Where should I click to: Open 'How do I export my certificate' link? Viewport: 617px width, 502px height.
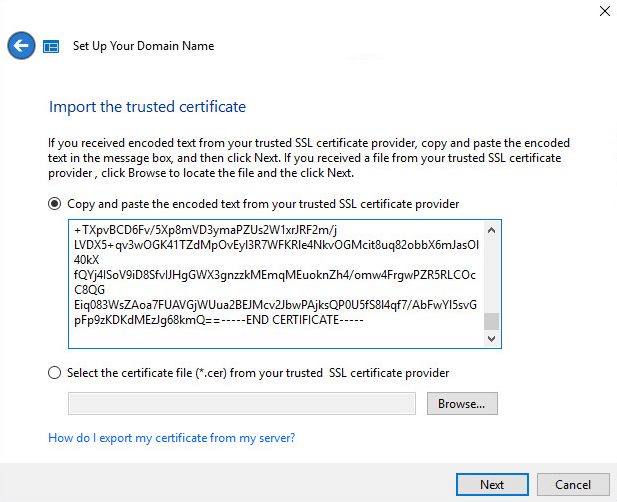coord(171,438)
